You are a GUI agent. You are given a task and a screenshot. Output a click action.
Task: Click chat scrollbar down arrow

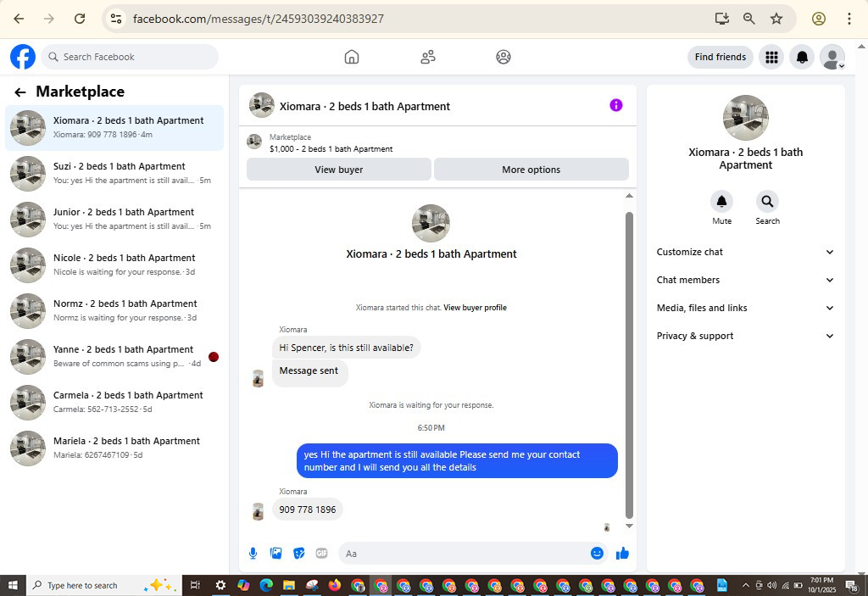pyautogui.click(x=629, y=526)
